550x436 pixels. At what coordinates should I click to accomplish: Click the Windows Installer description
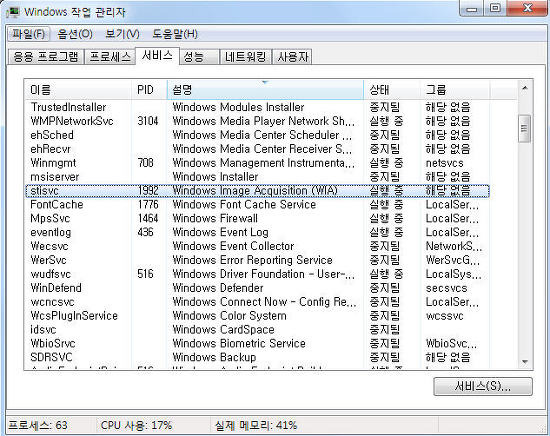(x=215, y=176)
